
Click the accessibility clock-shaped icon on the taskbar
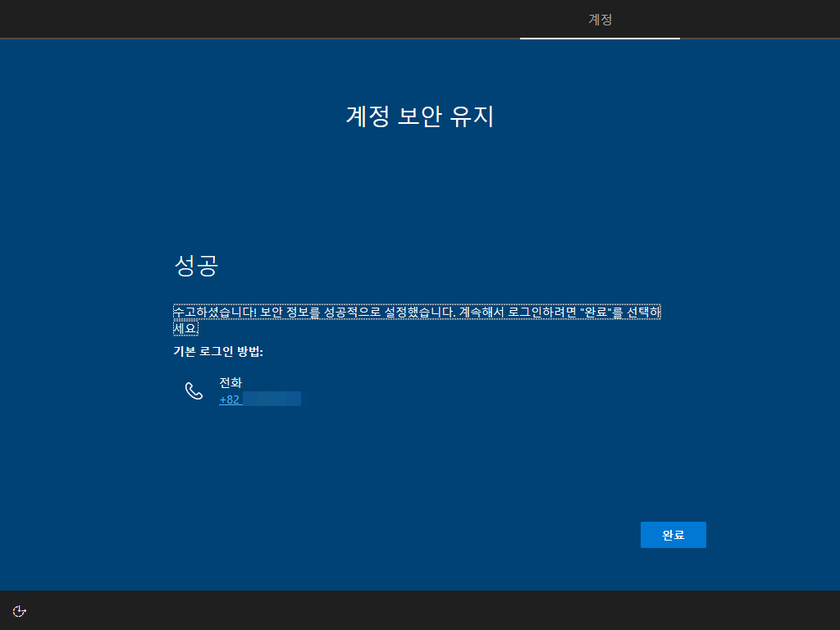click(20, 610)
